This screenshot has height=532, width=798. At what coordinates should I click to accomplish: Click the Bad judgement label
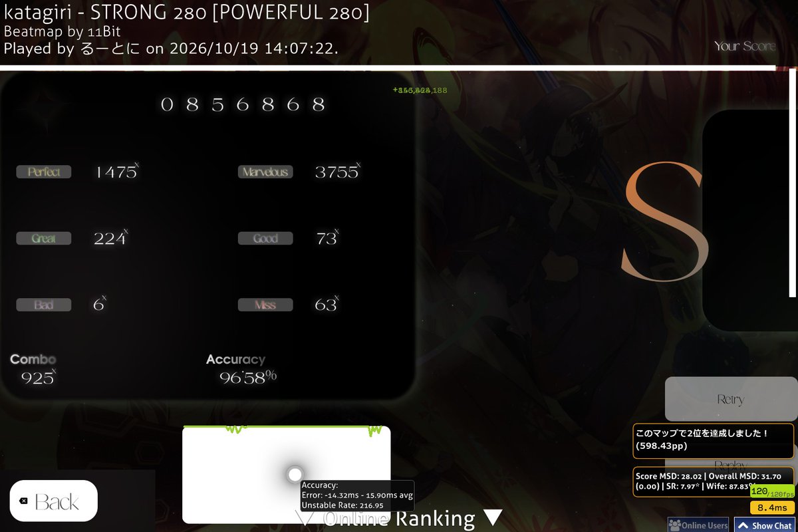[44, 305]
